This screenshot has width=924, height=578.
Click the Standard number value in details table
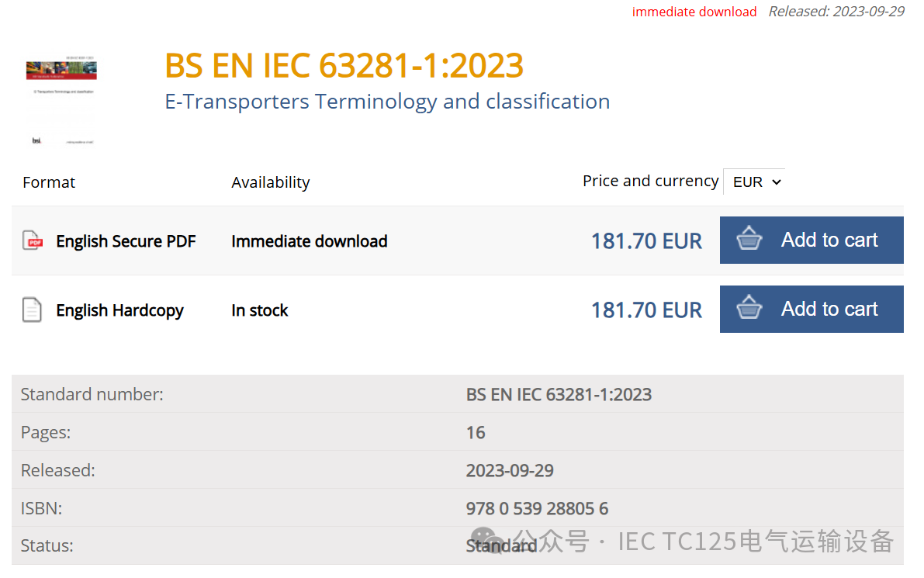tap(559, 394)
